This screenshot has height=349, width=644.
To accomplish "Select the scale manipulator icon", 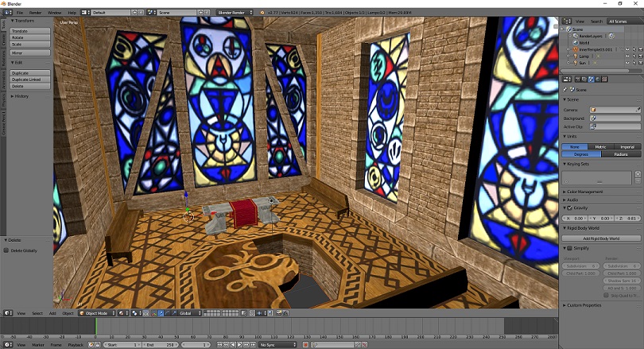I will pyautogui.click(x=175, y=313).
